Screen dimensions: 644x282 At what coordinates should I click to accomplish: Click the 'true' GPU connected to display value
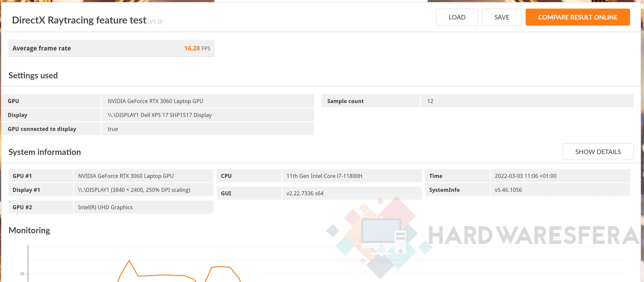[x=113, y=129]
